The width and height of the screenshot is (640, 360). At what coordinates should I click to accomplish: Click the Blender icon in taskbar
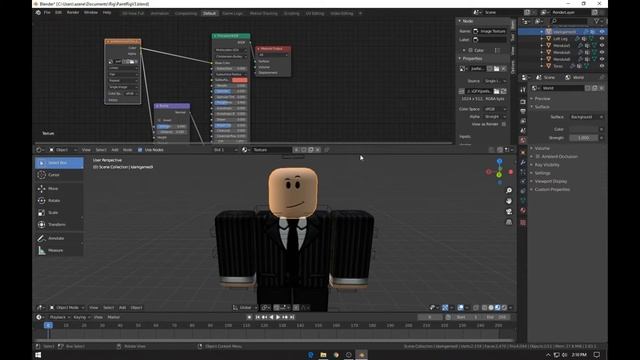coord(361,355)
